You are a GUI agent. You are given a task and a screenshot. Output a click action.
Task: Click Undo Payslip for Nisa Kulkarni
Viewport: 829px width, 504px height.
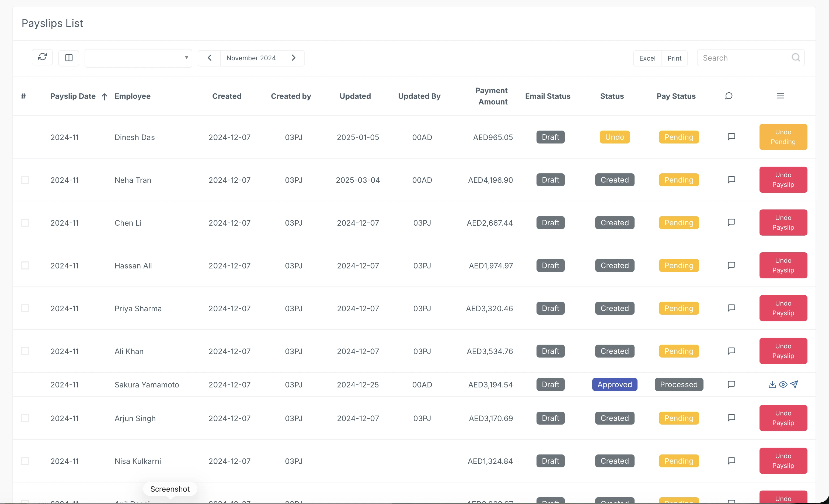point(783,461)
